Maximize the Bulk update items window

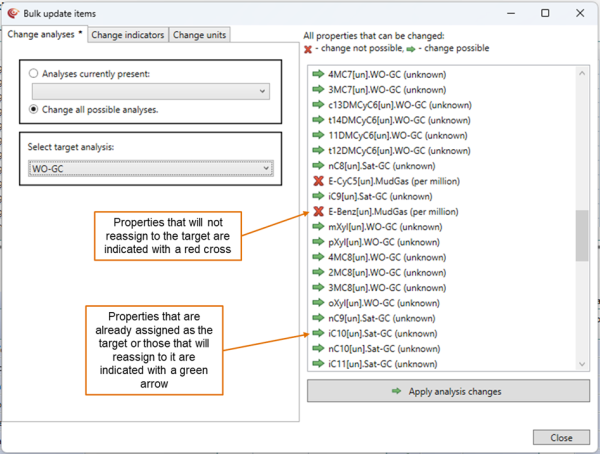point(545,14)
